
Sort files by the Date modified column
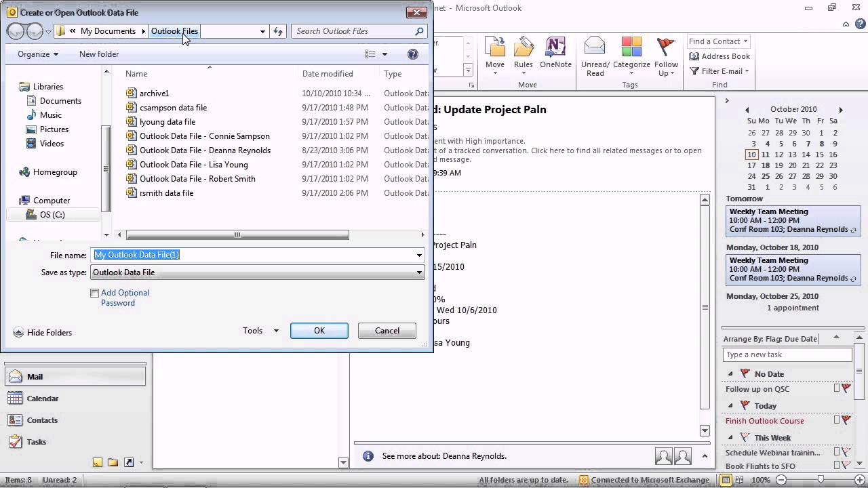point(328,74)
